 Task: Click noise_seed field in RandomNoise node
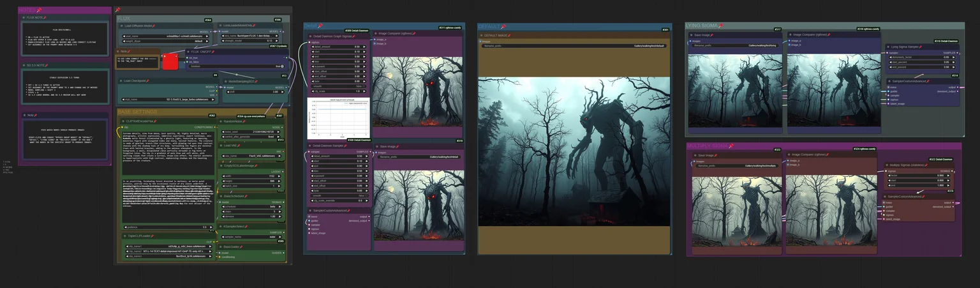point(252,132)
